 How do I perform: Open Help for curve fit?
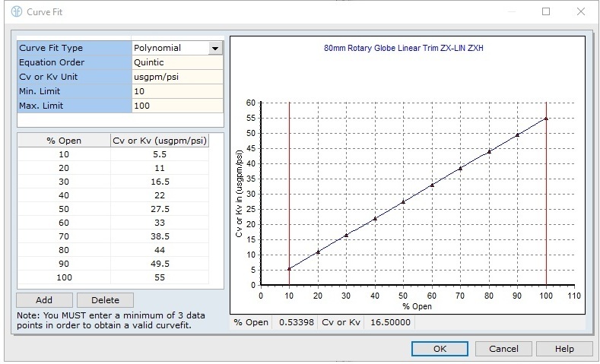tap(564, 349)
